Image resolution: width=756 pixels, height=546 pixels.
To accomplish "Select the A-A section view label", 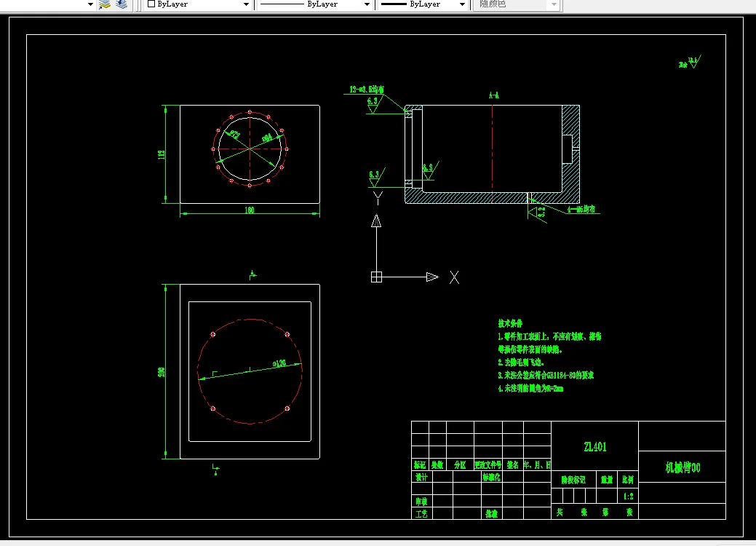I will (494, 95).
